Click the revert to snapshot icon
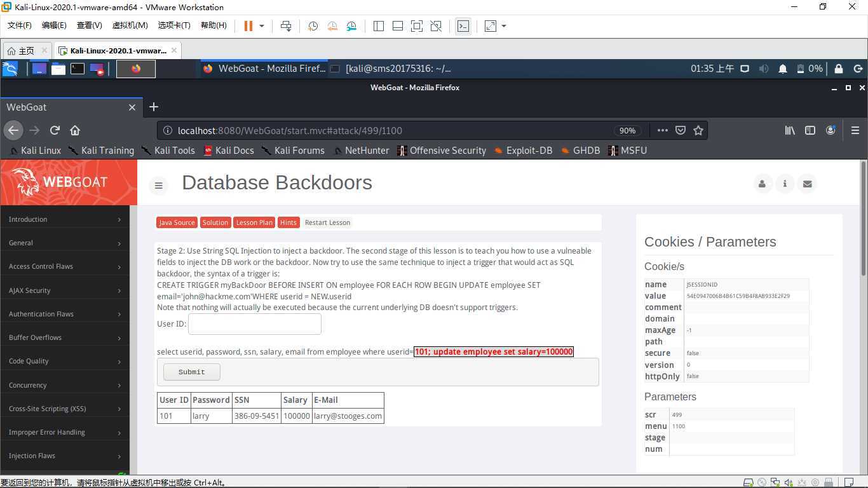This screenshot has height=488, width=868. tap(332, 26)
